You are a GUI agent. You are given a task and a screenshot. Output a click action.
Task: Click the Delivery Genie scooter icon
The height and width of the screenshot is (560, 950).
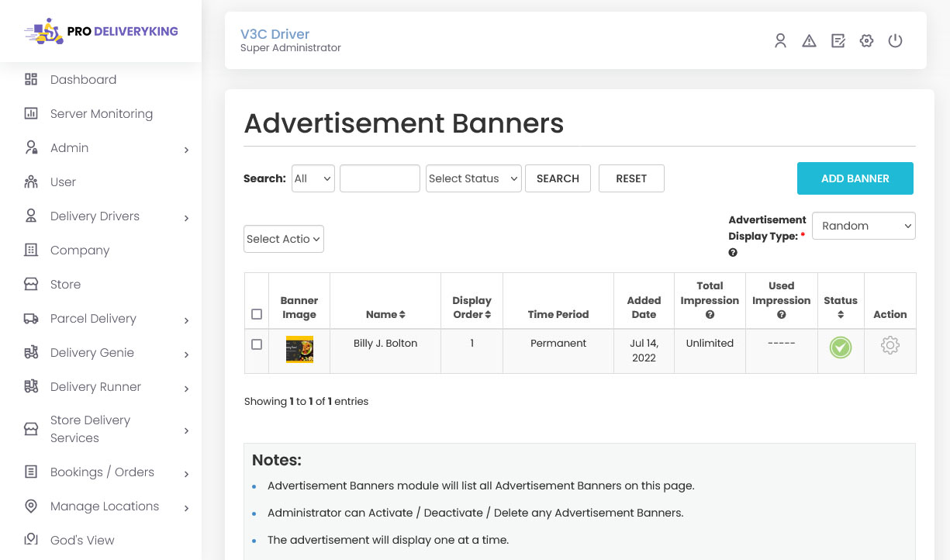31,352
